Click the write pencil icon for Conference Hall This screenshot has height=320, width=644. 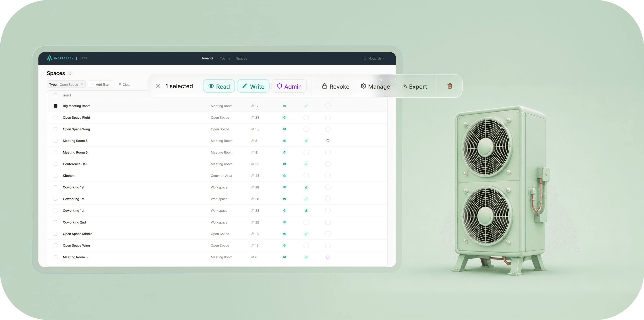[306, 164]
